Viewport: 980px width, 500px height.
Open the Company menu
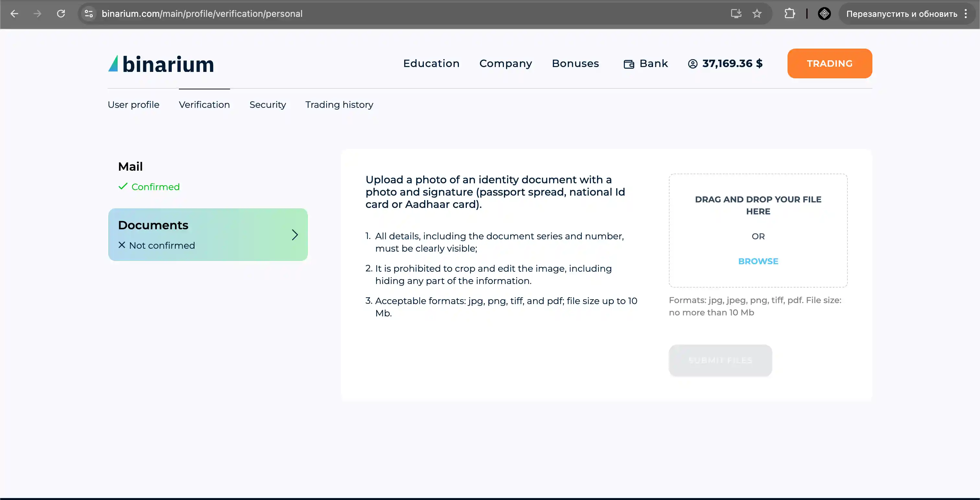(506, 63)
